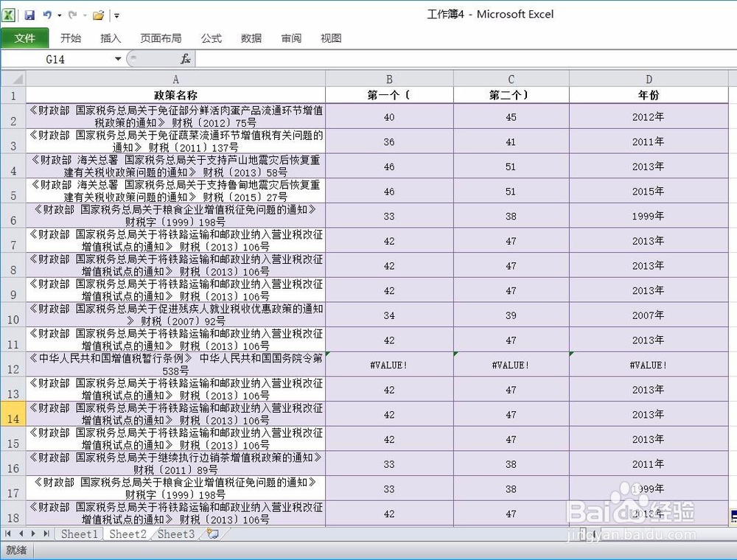Click cell B2 with value 40
This screenshot has width=737, height=560.
click(389, 116)
